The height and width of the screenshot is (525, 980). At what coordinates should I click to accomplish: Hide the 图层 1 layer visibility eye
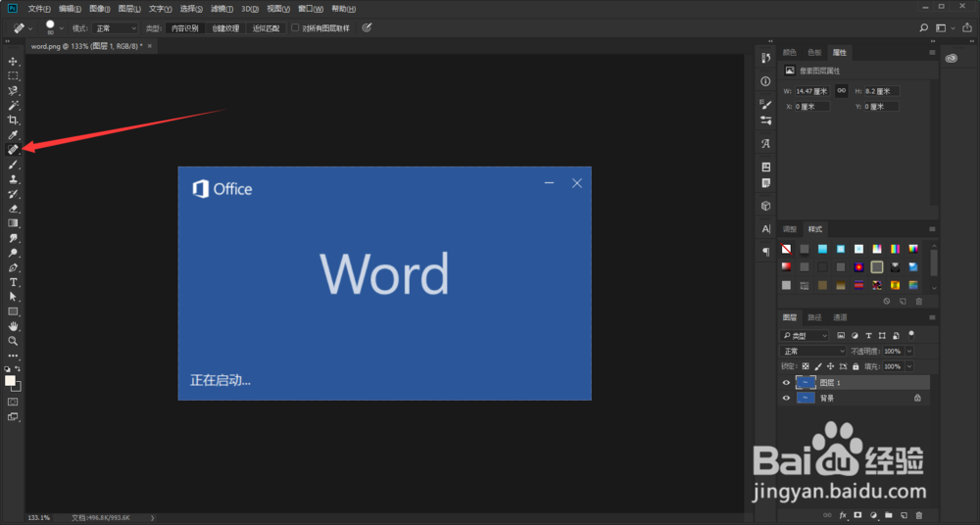tap(786, 383)
